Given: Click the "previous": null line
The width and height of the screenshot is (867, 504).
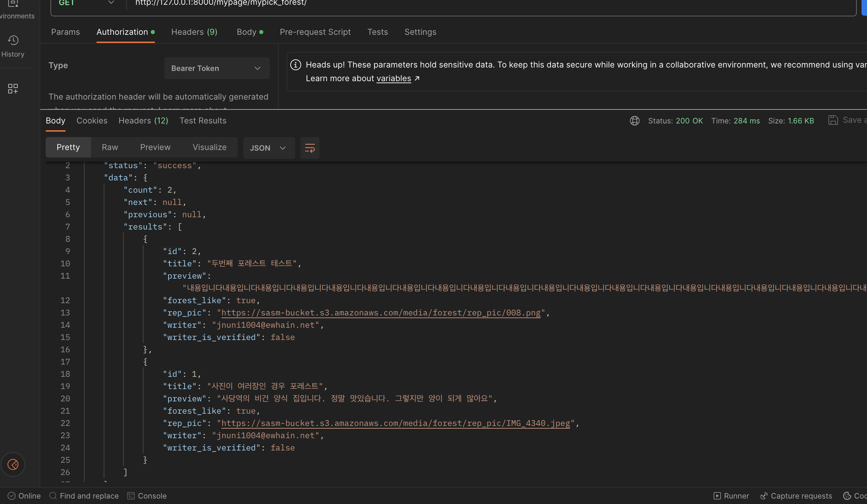Looking at the screenshot, I should (x=164, y=214).
